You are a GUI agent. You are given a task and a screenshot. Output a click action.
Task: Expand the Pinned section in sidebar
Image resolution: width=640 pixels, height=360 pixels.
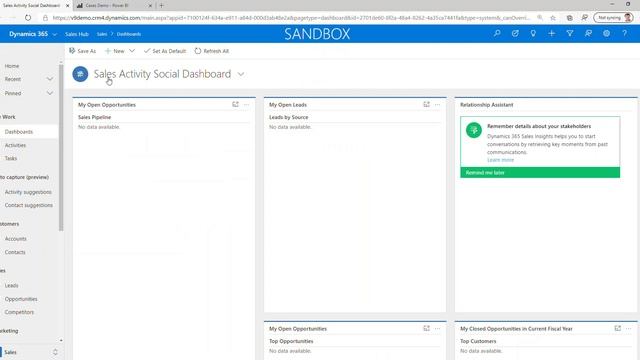pos(50,93)
